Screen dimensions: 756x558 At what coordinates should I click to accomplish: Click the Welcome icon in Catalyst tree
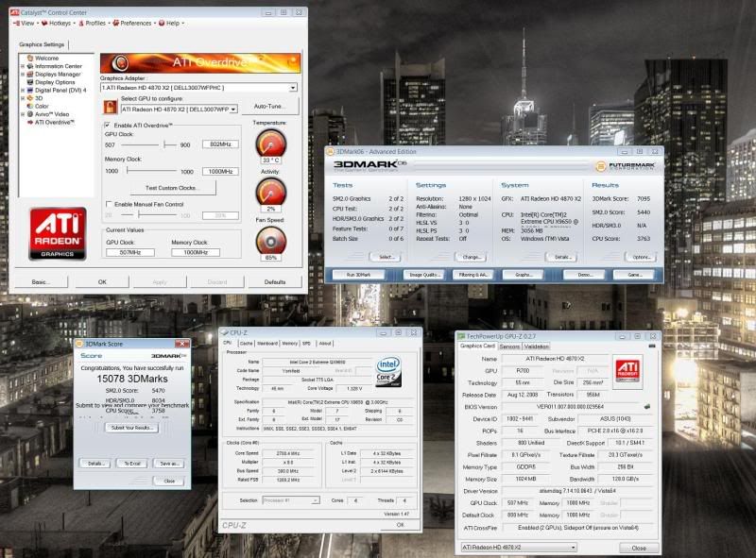click(x=30, y=58)
